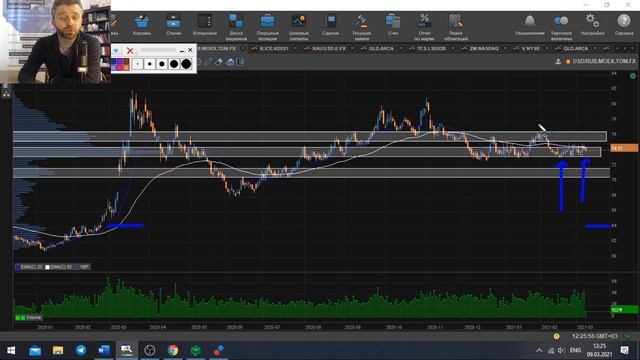Open the Стакан order book
The image size is (640, 360).
(x=173, y=25)
